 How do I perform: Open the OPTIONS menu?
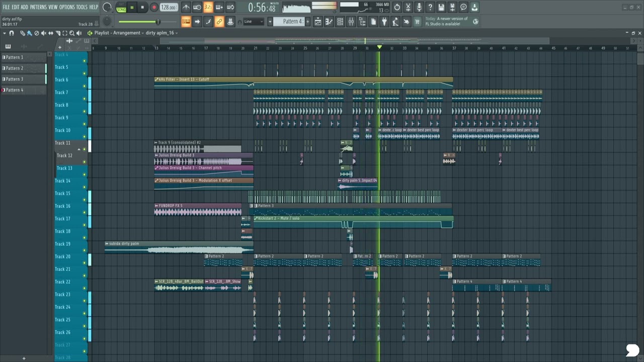[67, 7]
